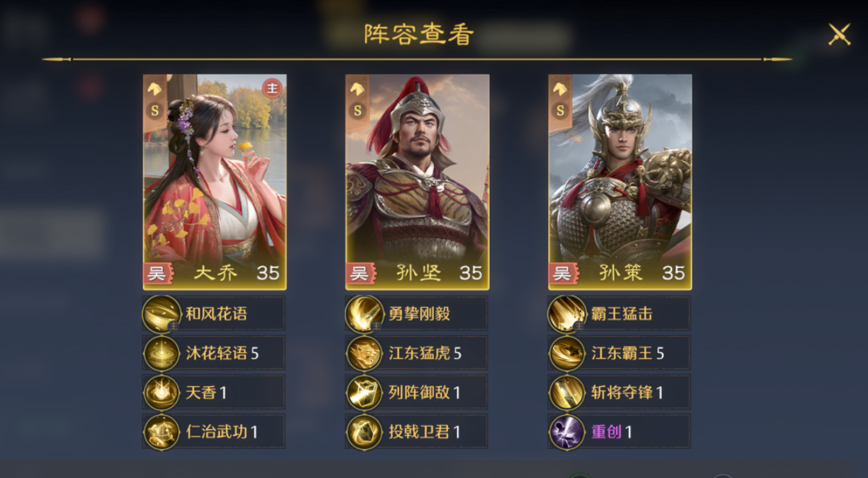Click the 投戟卫君 skill icon
The image size is (868, 478).
(x=364, y=432)
